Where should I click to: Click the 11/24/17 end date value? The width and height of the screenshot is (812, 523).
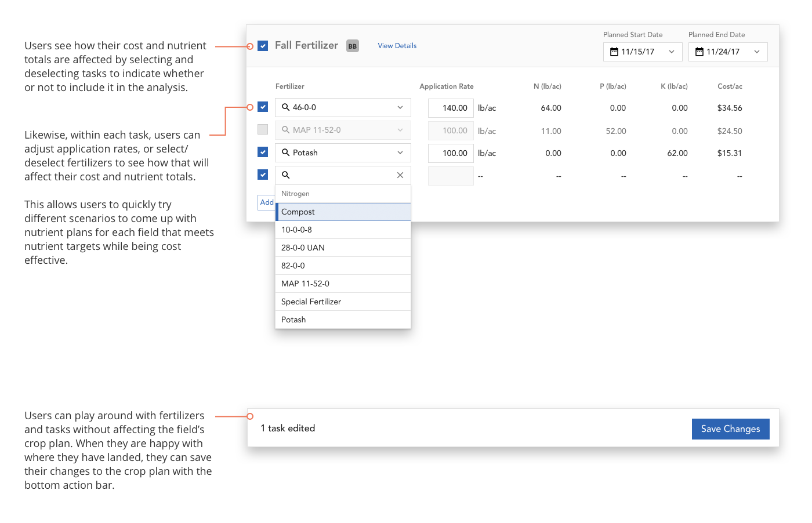point(723,52)
